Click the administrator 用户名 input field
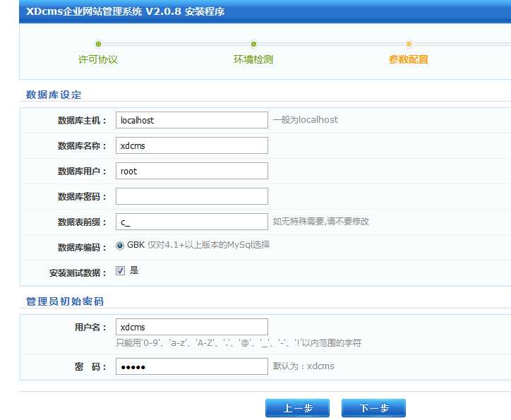 coord(192,327)
